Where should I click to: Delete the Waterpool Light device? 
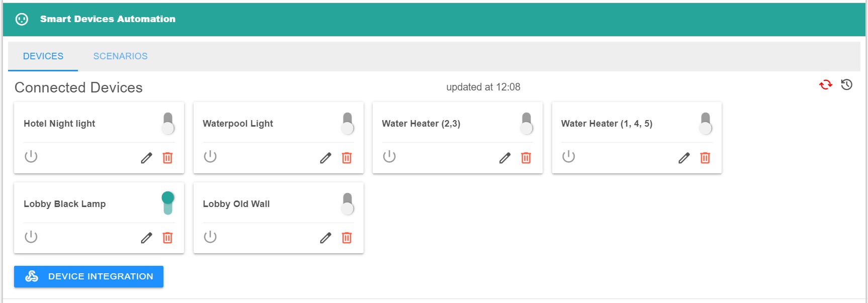point(346,158)
